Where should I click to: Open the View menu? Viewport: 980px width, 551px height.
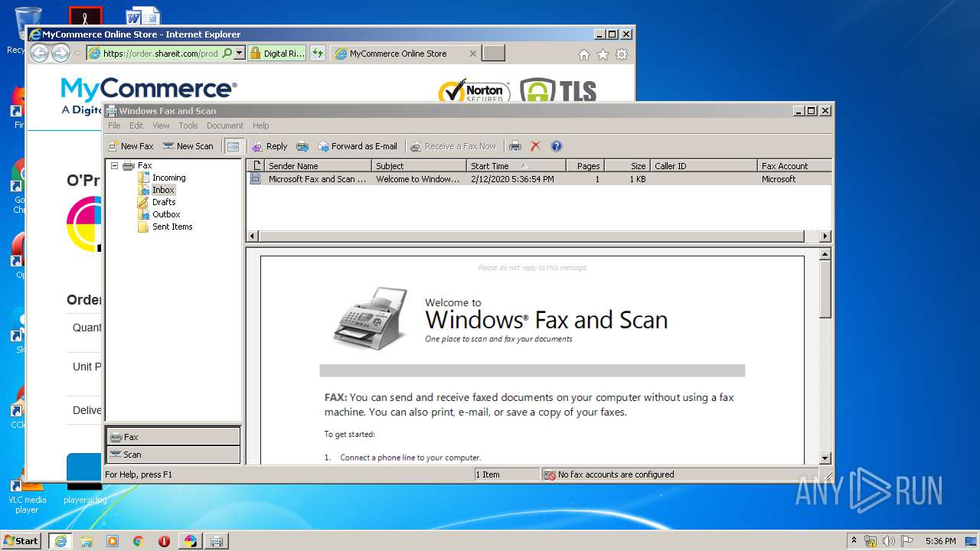pyautogui.click(x=161, y=126)
